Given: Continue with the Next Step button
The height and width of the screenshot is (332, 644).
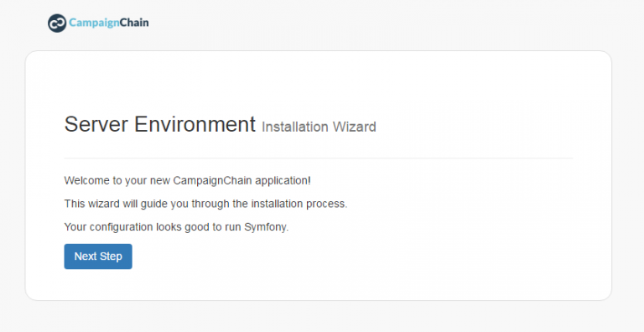Looking at the screenshot, I should point(98,257).
